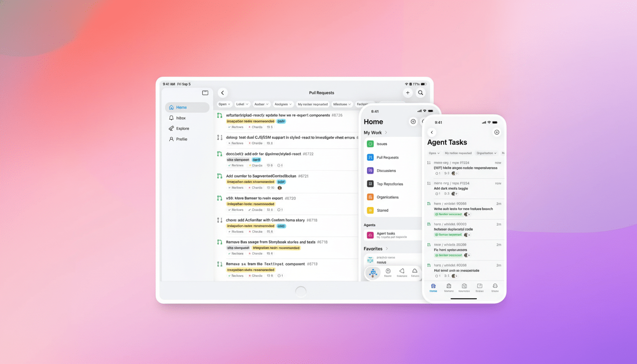Viewport: 637px width, 364px height.
Task: Toggle 'My review requested' filter in Agent Tasks
Action: pos(458,153)
